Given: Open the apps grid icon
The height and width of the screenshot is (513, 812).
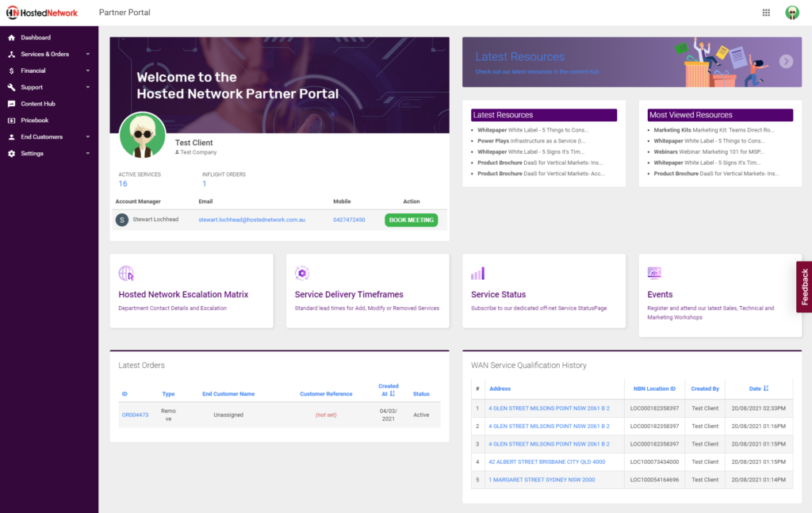Looking at the screenshot, I should tap(766, 13).
